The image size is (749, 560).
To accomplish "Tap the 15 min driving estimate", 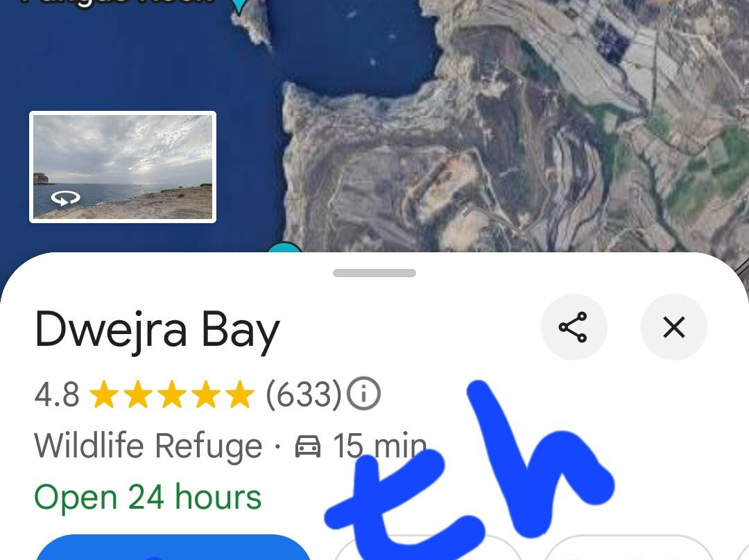I will point(380,446).
